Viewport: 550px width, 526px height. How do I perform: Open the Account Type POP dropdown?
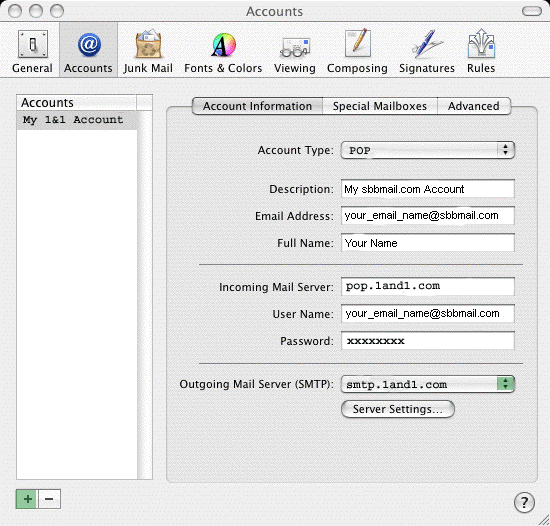[x=428, y=150]
